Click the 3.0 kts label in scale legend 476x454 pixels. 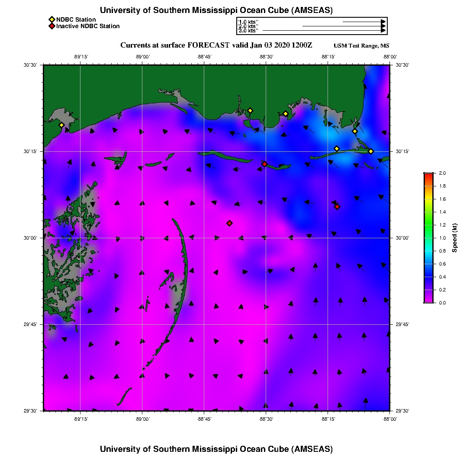(248, 31)
